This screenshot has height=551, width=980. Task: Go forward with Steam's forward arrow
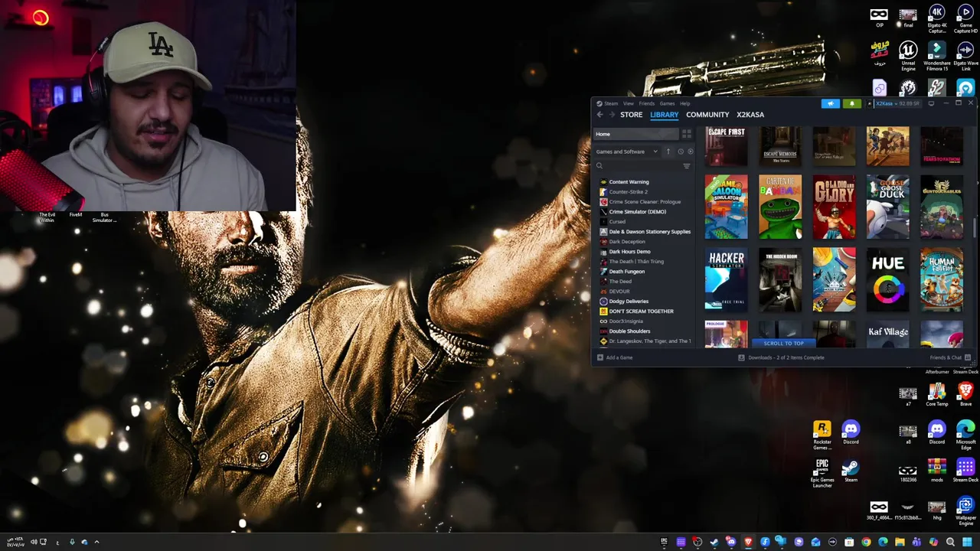point(612,115)
